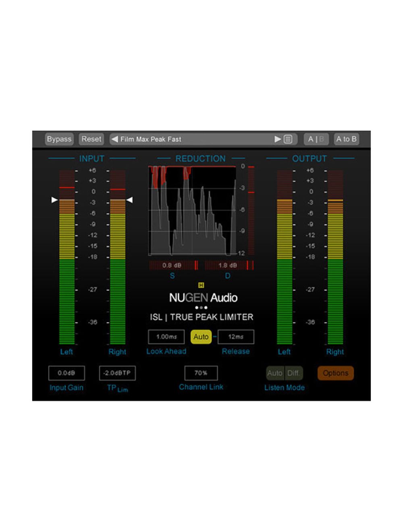
Task: Click the previous preset arrow
Action: click(x=114, y=139)
